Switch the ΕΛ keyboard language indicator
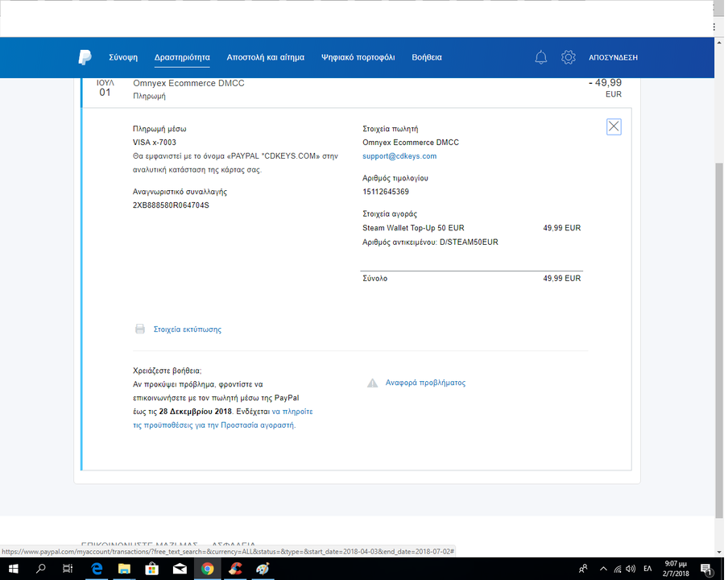The image size is (728, 580). point(647,569)
